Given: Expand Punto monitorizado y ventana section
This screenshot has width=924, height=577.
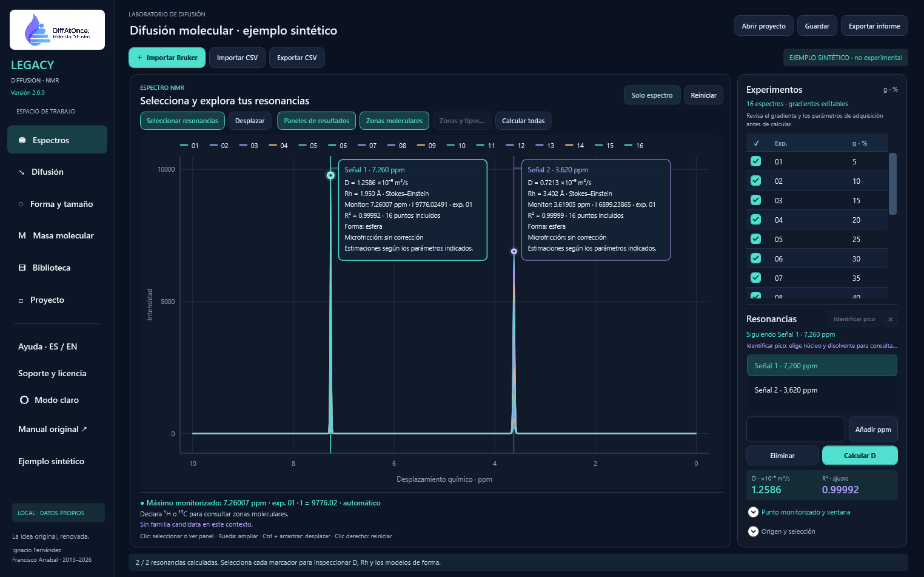Looking at the screenshot, I should (753, 512).
